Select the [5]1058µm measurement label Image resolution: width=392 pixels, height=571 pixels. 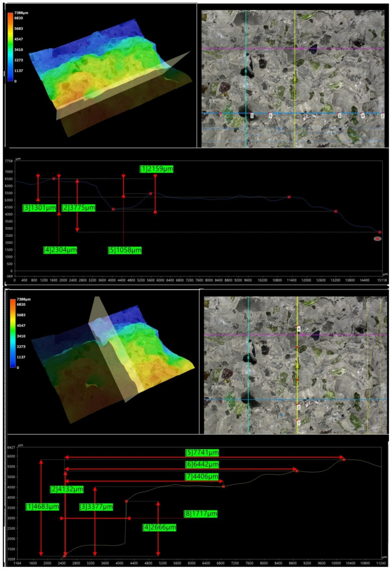click(124, 250)
